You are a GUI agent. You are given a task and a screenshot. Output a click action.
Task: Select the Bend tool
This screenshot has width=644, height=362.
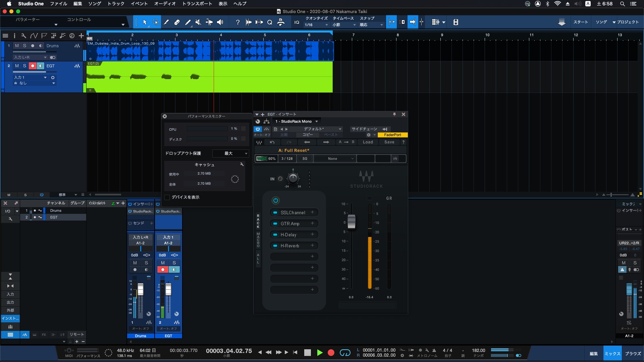(209, 22)
